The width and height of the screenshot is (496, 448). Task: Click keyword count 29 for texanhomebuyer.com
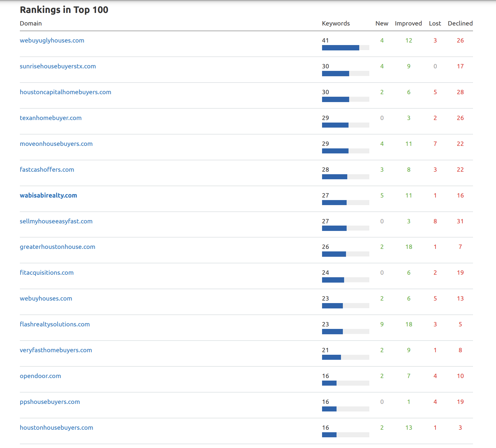tap(326, 118)
